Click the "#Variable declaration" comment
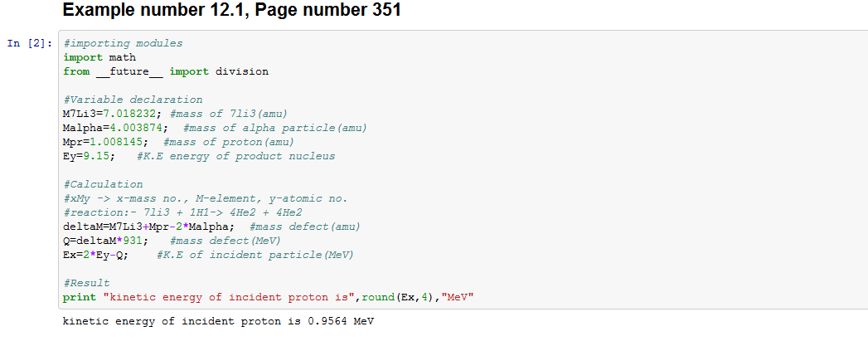The width and height of the screenshot is (868, 346). (x=133, y=100)
